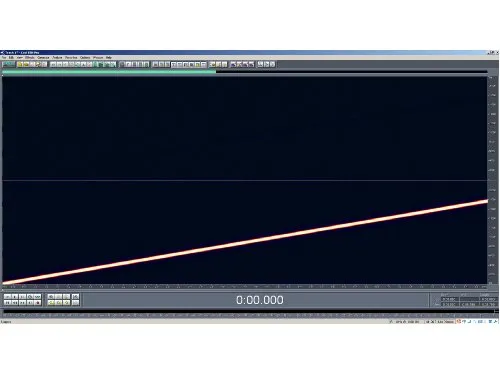Viewport: 500px width, 375px height.
Task: Click the Zoom In Horizontally icon
Action: click(51, 296)
